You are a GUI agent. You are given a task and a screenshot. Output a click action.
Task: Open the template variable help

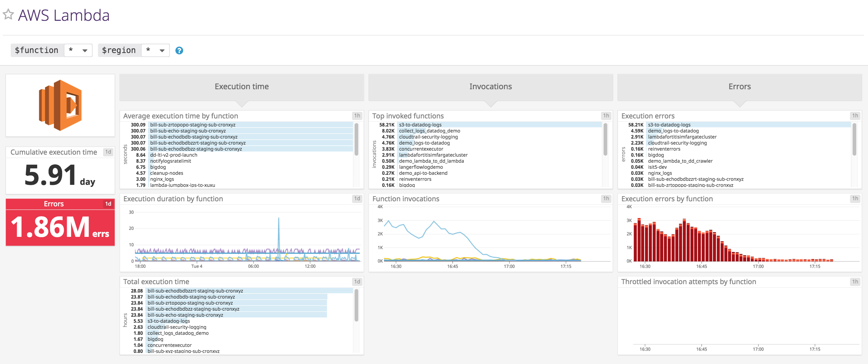pyautogui.click(x=179, y=51)
